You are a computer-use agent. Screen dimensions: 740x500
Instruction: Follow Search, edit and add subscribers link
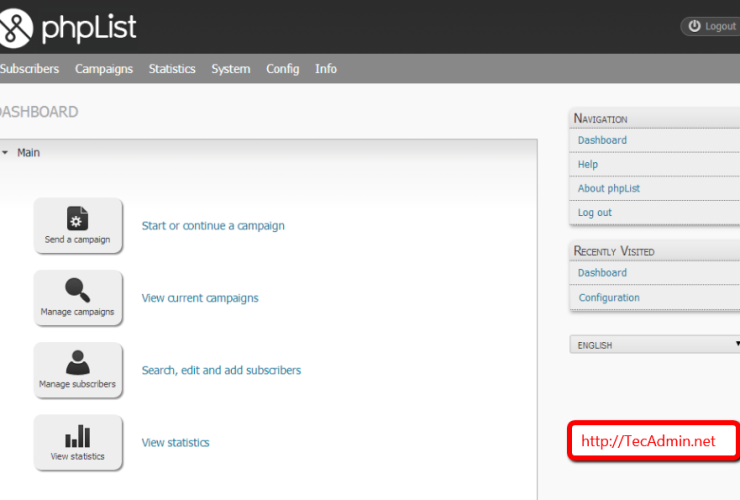[x=221, y=370]
